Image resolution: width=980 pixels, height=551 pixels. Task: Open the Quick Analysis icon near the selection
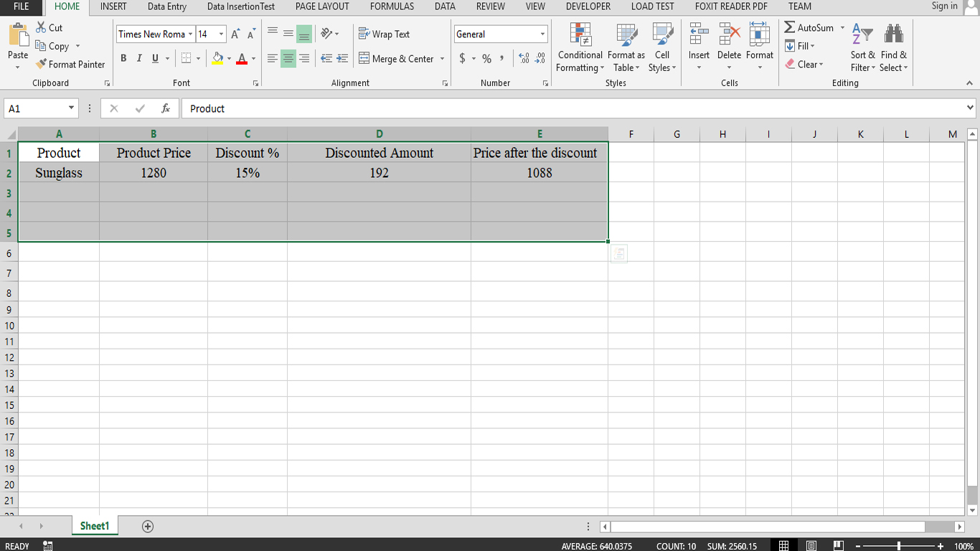(x=618, y=253)
